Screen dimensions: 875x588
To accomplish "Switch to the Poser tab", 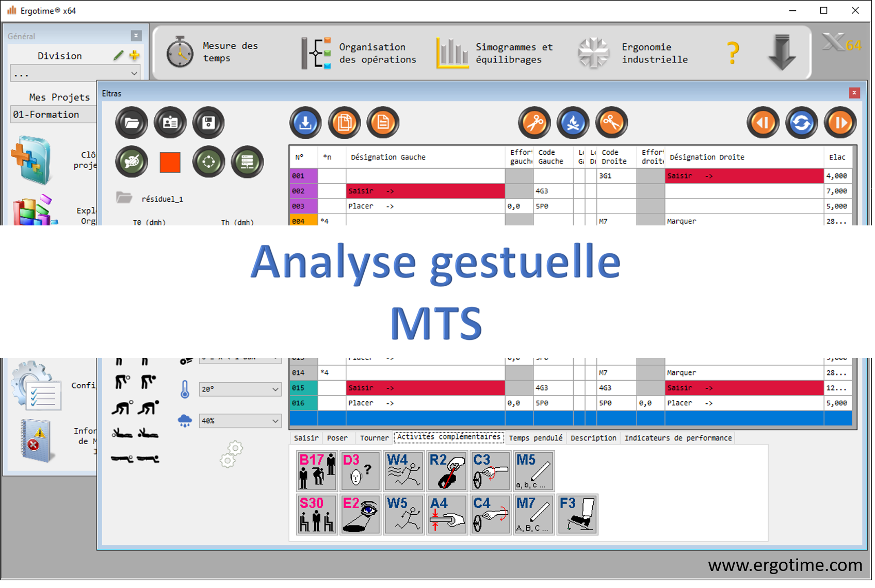I will point(337,438).
